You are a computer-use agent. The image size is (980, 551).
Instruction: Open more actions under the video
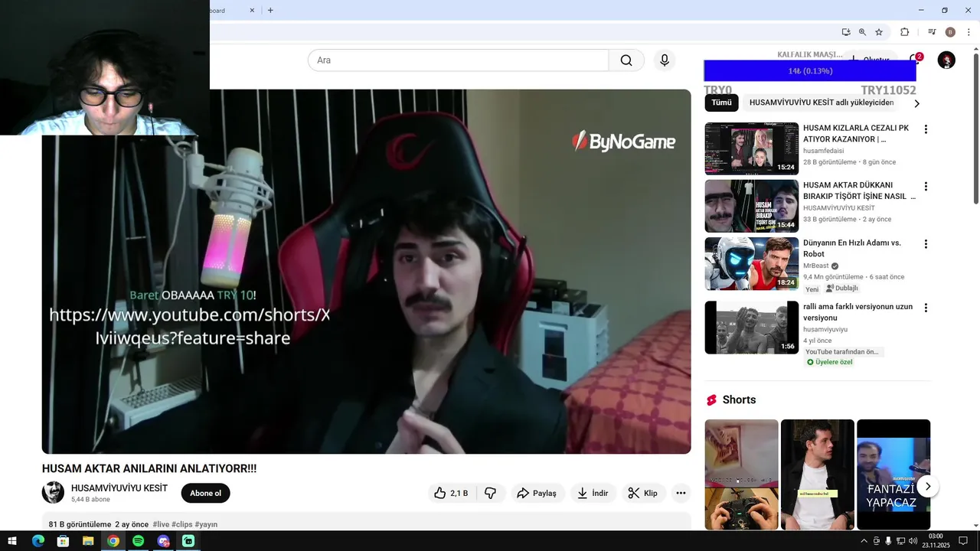tap(681, 494)
